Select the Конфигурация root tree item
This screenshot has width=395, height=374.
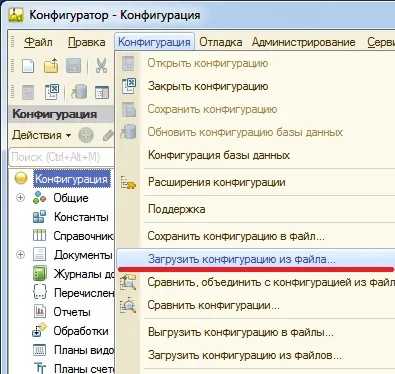tap(72, 179)
